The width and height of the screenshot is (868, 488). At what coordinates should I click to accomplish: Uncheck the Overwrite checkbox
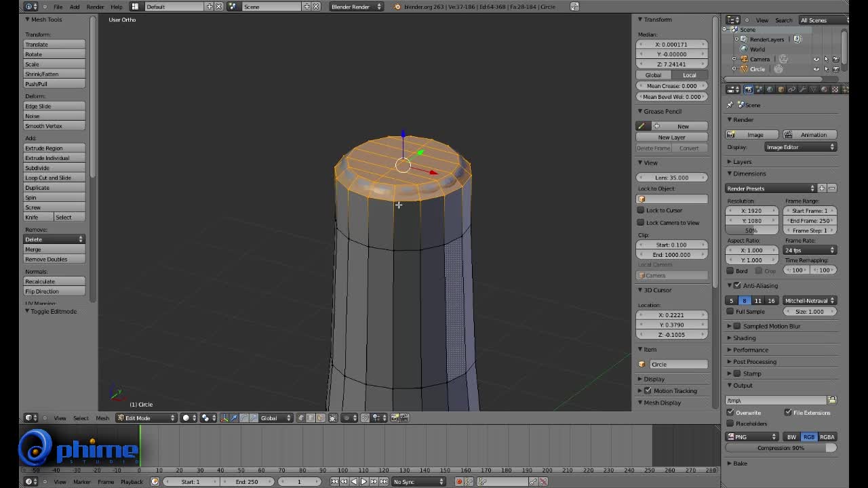pyautogui.click(x=730, y=412)
